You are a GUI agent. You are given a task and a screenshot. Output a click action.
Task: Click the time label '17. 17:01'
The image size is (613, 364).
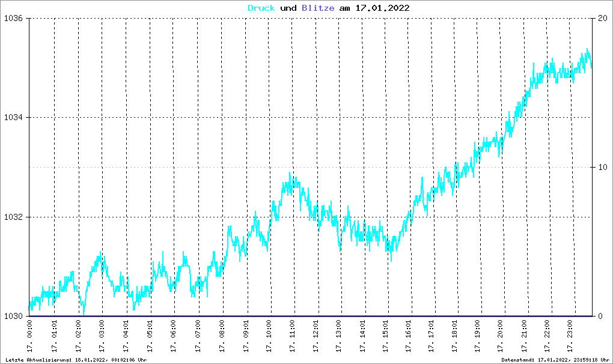(432, 336)
